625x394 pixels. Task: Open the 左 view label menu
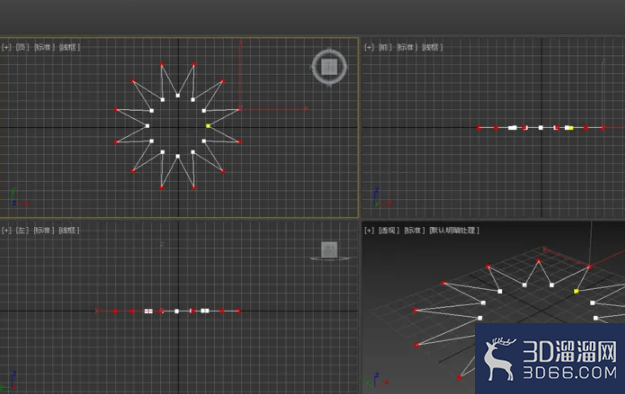pyautogui.click(x=22, y=230)
